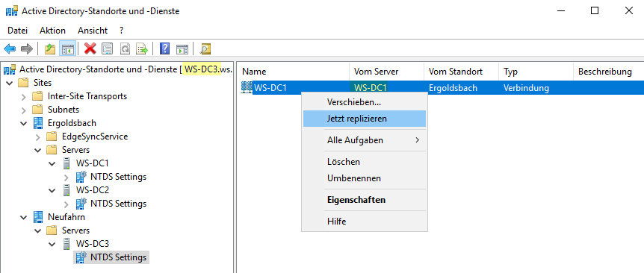Open the Aktion menu
Viewport: 644px width, 273px height.
52,31
